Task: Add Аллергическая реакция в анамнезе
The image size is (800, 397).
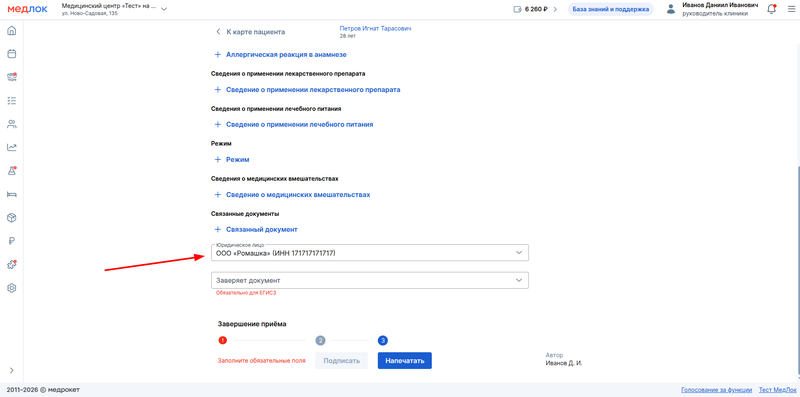Action: 280,55
